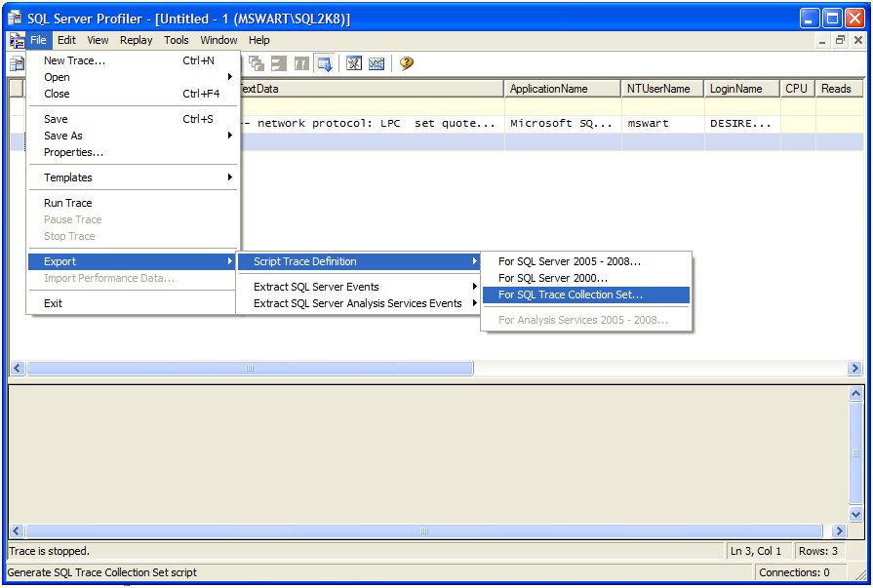Screen dimensions: 873x588
Task: Restore the inner trace document window
Action: pyautogui.click(x=840, y=40)
